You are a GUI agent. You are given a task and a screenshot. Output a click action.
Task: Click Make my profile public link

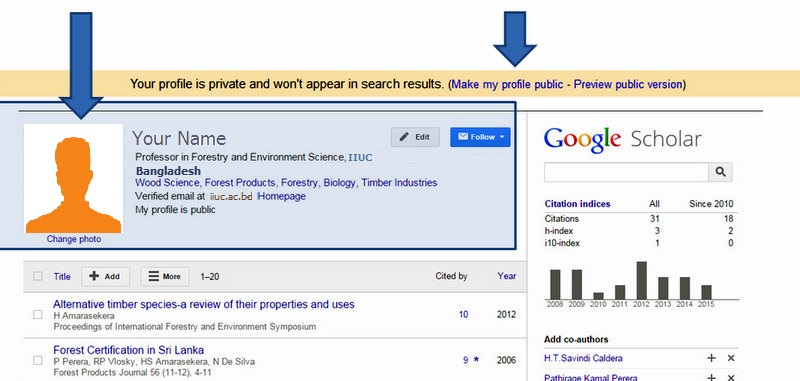(507, 84)
